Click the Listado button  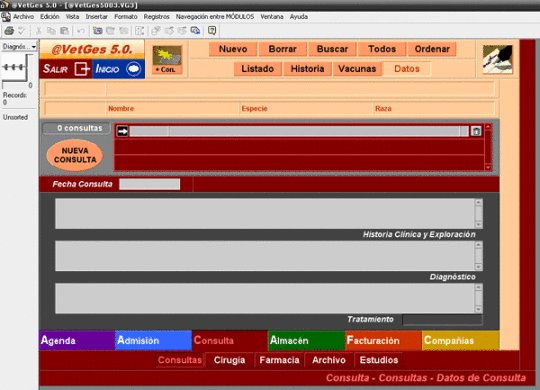point(257,69)
